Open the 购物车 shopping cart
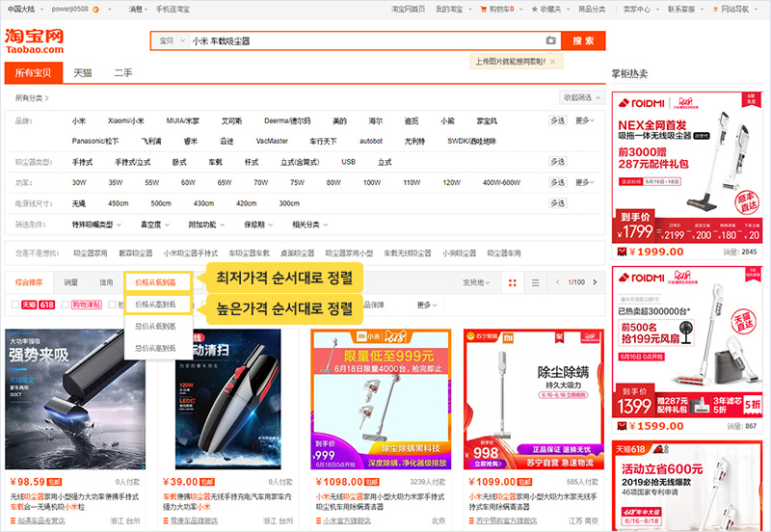 click(x=500, y=9)
